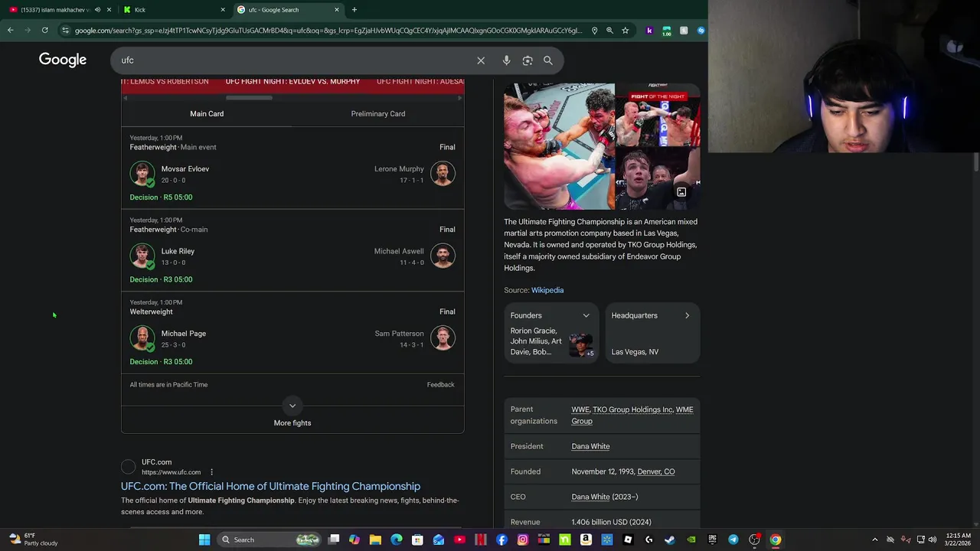Mute the YouTube tab via speaker icon
This screenshot has width=980, height=551.
click(x=97, y=10)
